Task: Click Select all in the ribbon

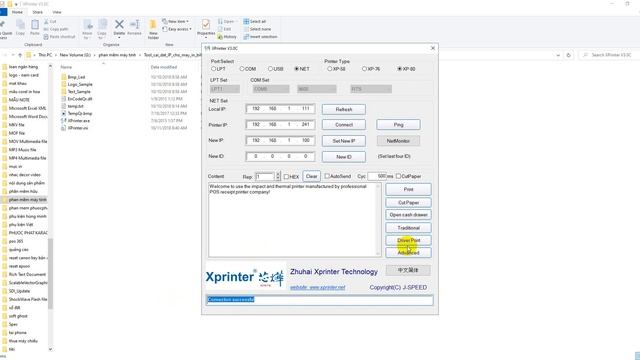Action: point(255,21)
